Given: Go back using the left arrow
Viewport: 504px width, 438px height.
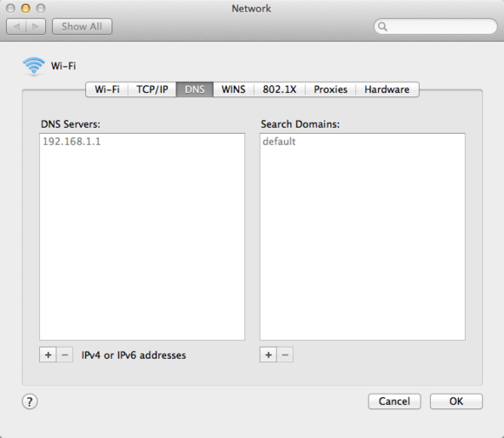Looking at the screenshot, I should 17,26.
